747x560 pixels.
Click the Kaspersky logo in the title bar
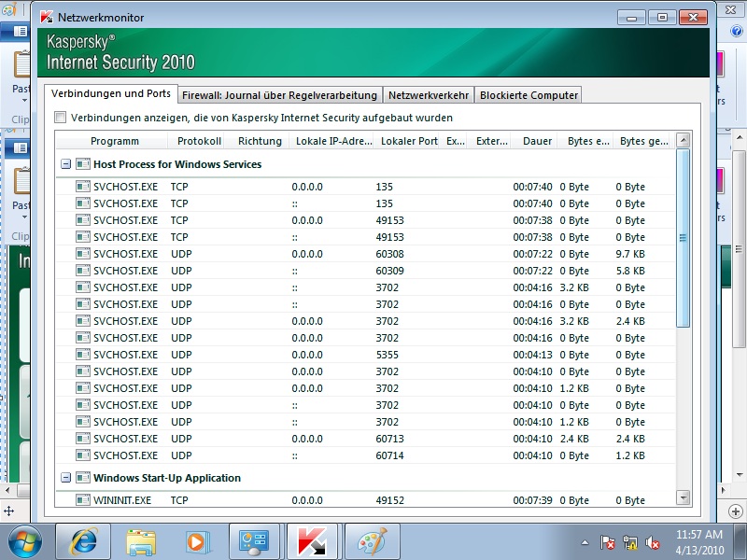(x=46, y=17)
